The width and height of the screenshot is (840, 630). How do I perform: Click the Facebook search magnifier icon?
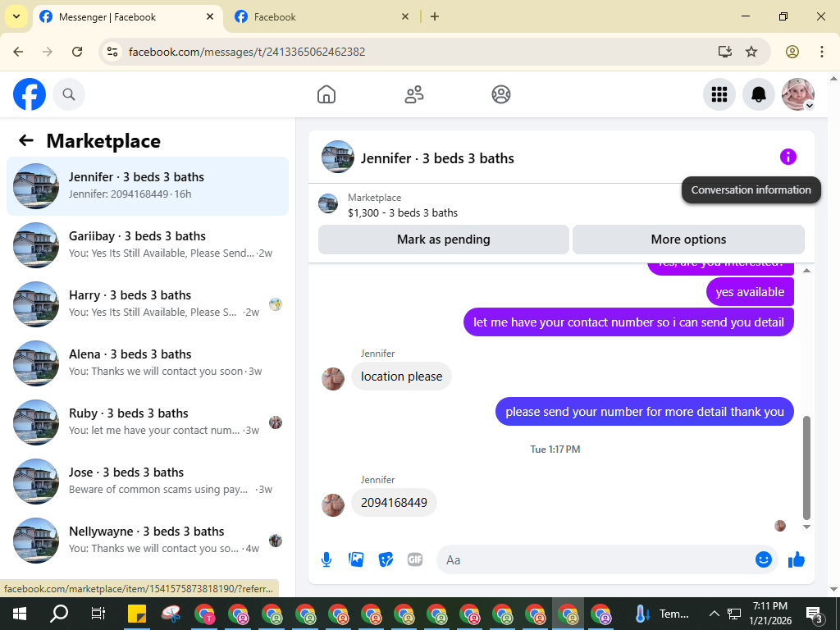point(69,94)
